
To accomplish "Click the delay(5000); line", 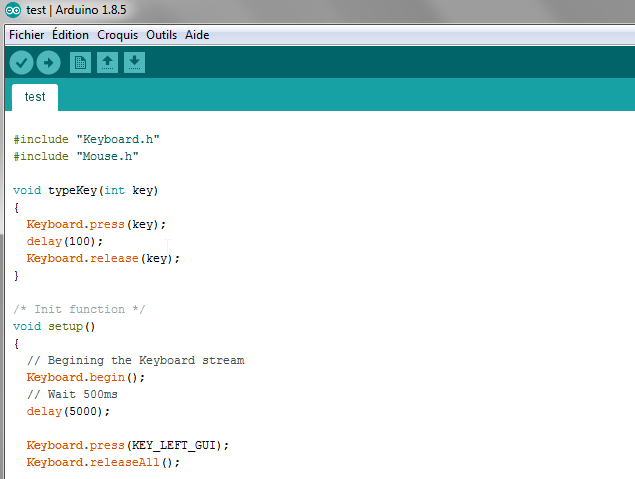I will click(x=68, y=412).
